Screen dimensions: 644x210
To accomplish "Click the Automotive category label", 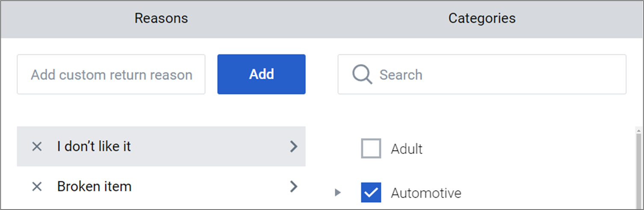I will pyautogui.click(x=426, y=193).
